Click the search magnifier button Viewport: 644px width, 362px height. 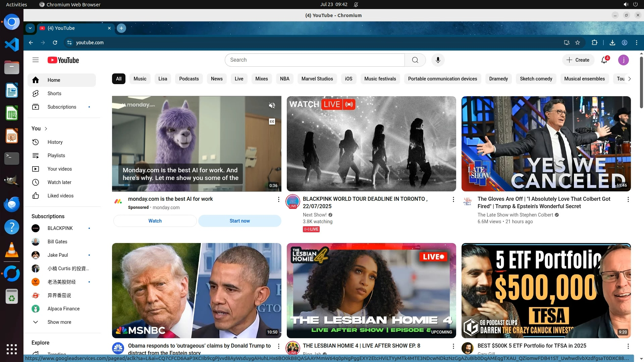click(x=415, y=60)
